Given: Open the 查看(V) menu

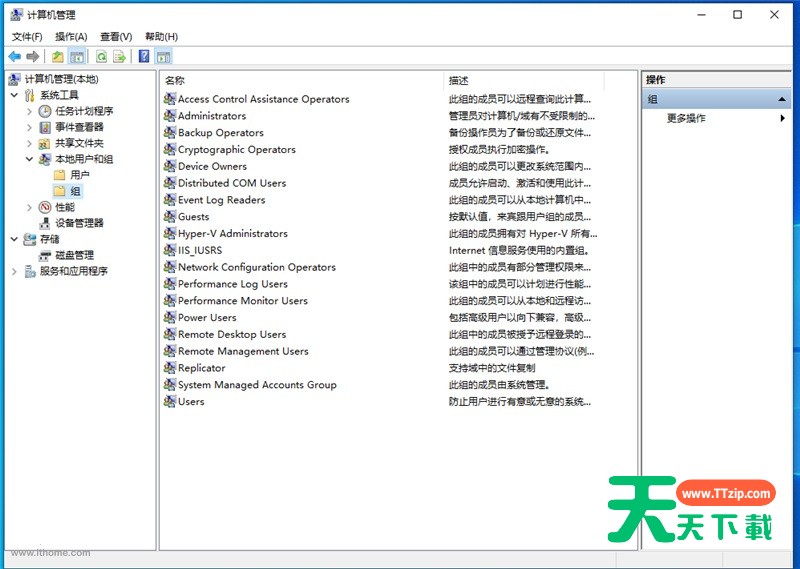Looking at the screenshot, I should click(116, 37).
